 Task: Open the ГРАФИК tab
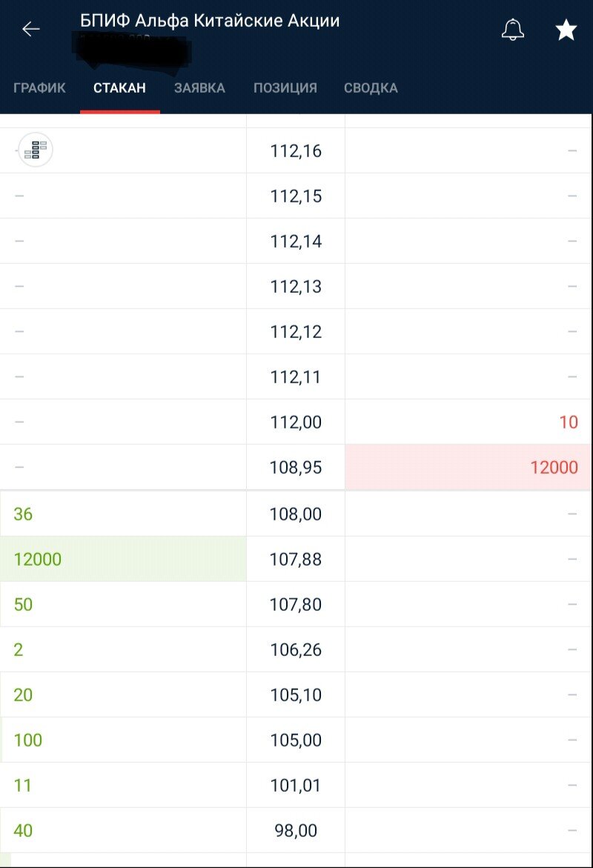39,88
